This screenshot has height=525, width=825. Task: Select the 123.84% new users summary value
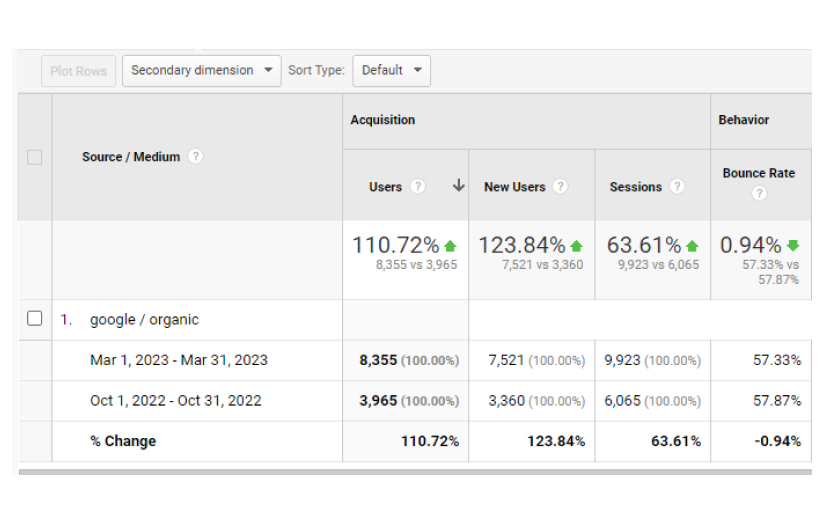[521, 245]
